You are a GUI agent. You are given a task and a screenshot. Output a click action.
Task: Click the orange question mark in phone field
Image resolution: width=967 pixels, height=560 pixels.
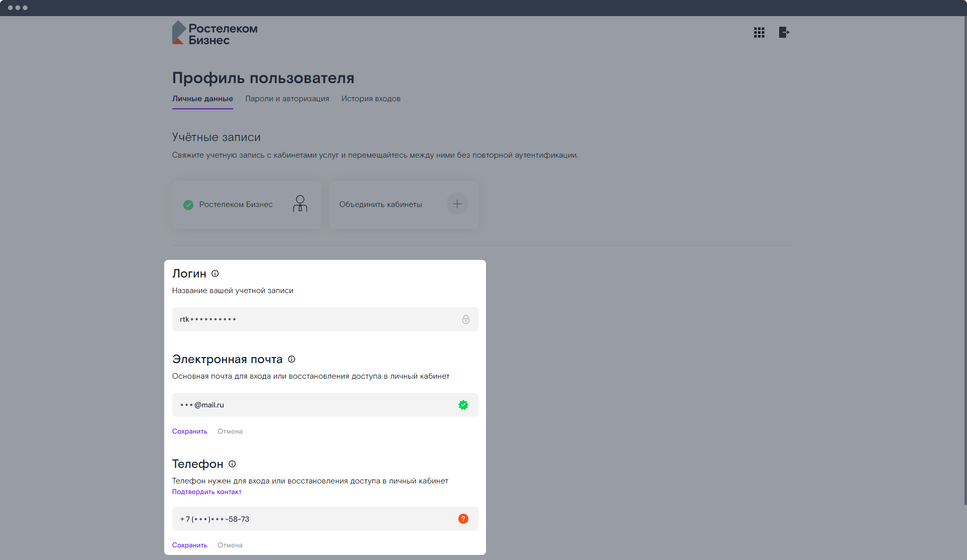tap(463, 519)
